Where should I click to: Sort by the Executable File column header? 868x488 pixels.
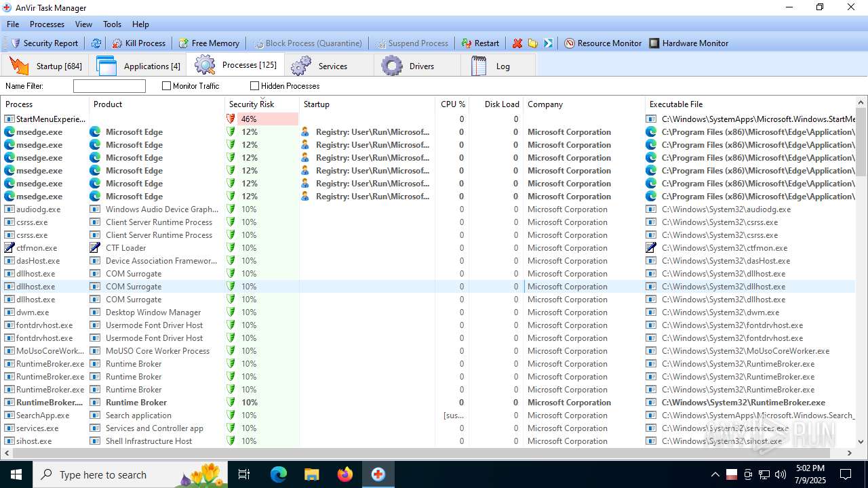click(x=749, y=104)
